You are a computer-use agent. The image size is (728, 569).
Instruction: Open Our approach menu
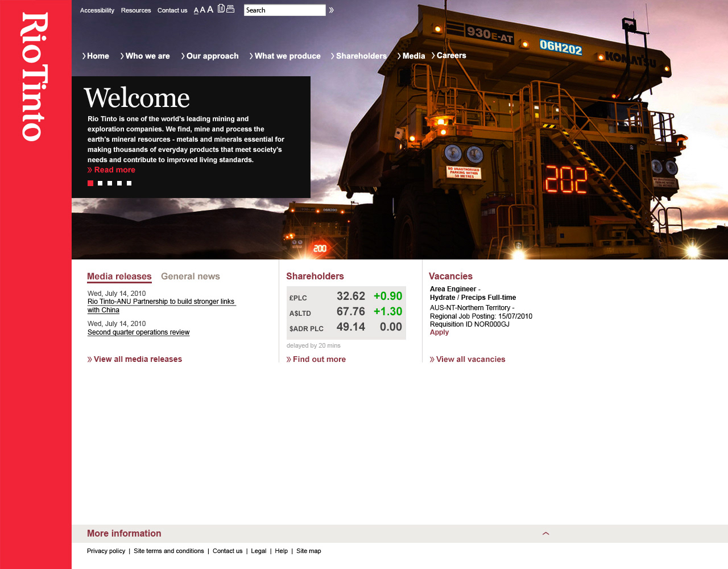(210, 56)
